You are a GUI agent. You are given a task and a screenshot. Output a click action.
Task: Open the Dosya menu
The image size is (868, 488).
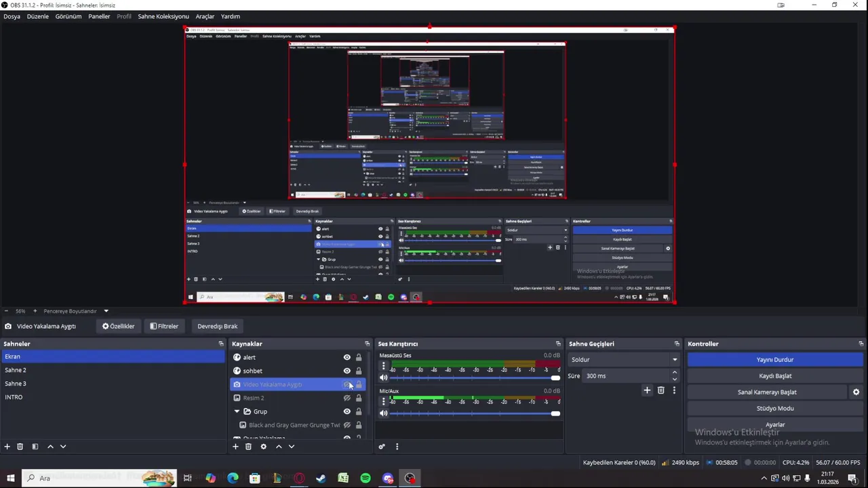click(12, 16)
